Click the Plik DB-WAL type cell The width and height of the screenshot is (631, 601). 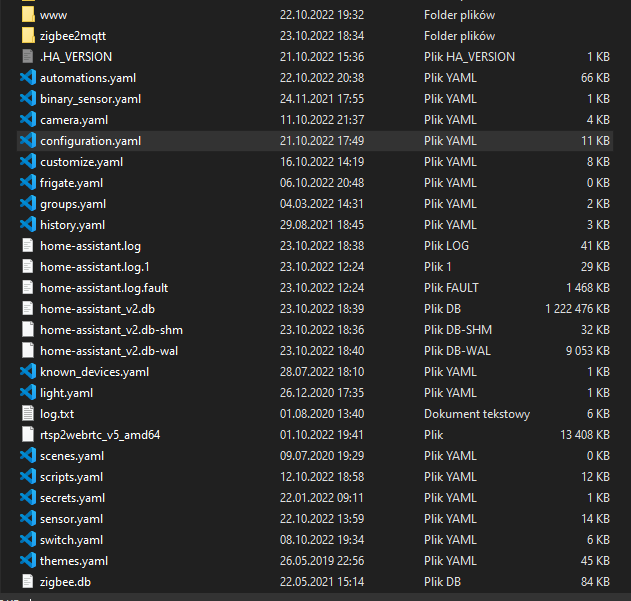[x=458, y=351]
